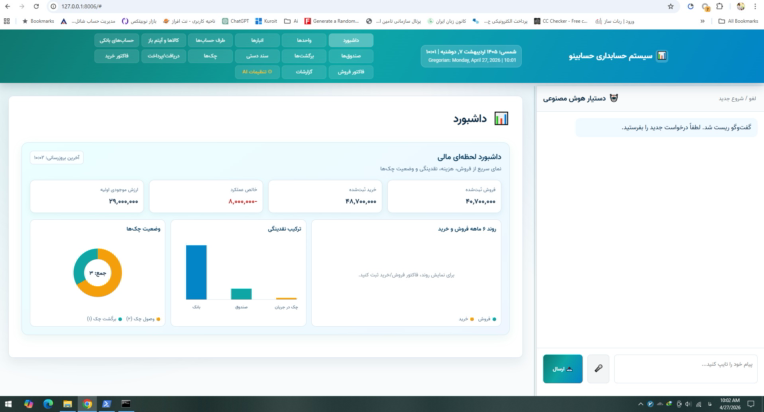
Task: Click the orange چک در جریان bar
Action: (286, 299)
